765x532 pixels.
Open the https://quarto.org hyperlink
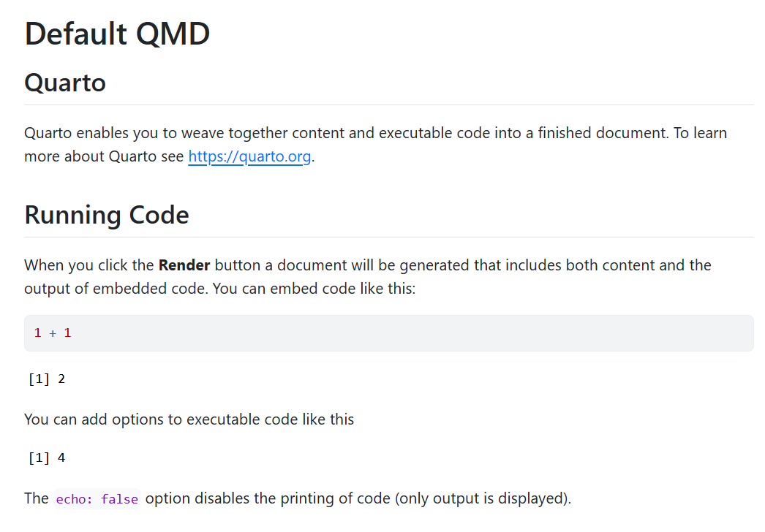[x=249, y=156]
